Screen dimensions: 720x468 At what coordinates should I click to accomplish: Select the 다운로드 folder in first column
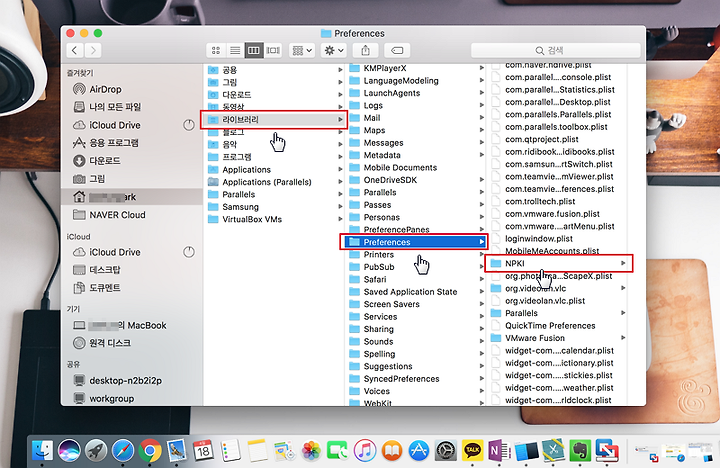274,95
